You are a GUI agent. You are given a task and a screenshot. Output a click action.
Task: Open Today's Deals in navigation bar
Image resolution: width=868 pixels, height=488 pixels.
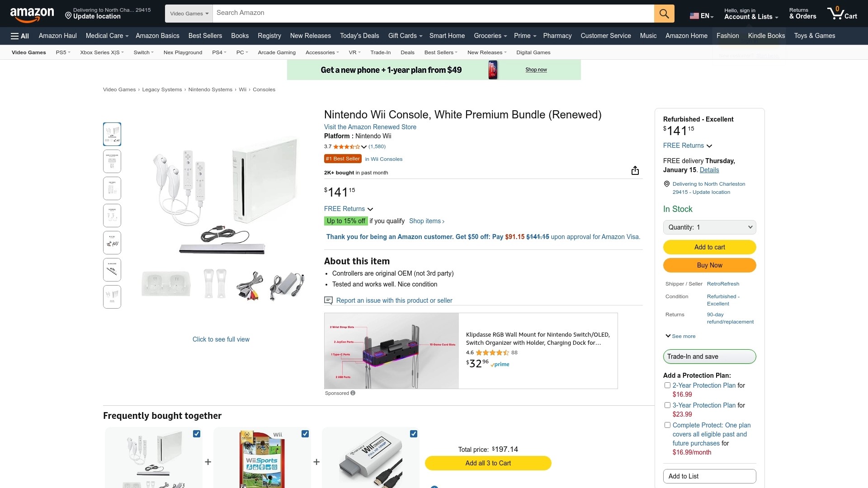[359, 36]
